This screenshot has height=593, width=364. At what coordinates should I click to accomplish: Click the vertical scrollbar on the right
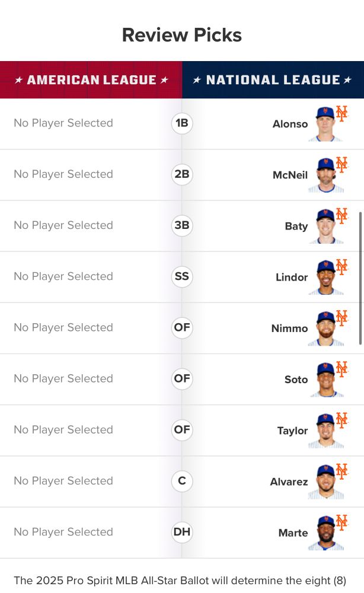coord(360,273)
